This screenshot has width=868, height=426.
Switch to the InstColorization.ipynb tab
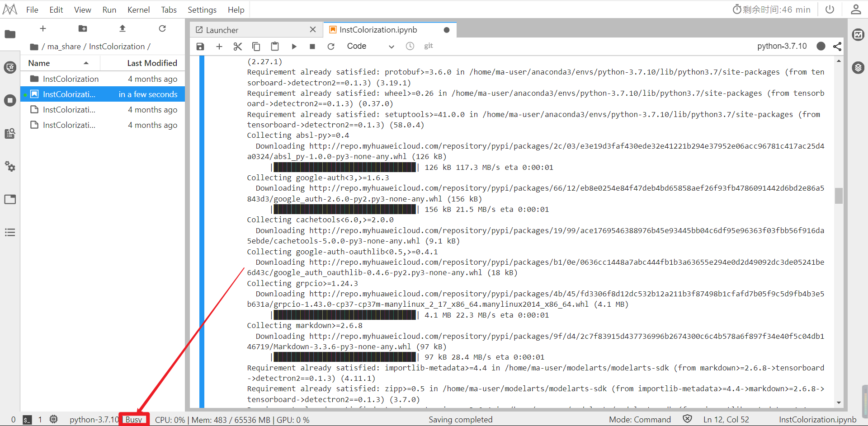tap(389, 30)
